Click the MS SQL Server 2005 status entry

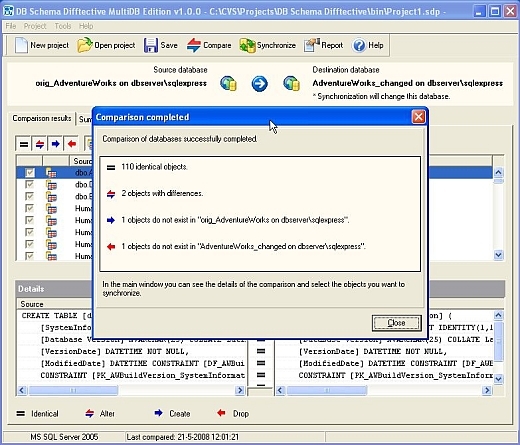point(64,437)
